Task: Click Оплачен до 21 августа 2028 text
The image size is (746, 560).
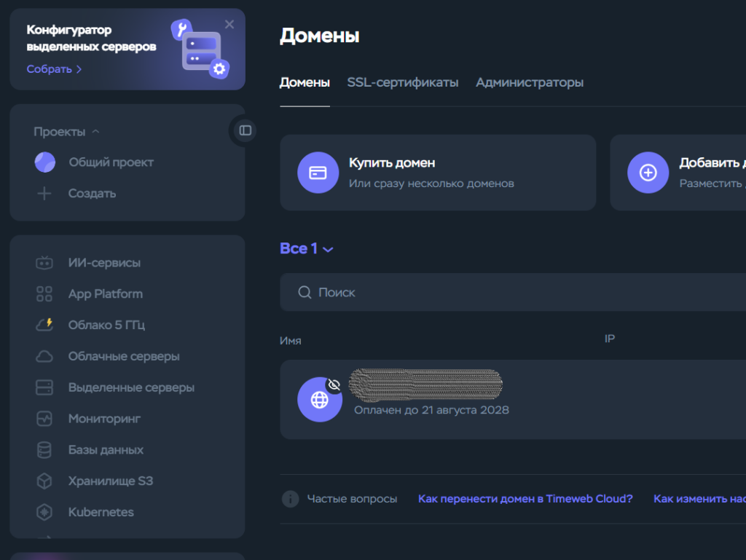Action: click(x=431, y=410)
